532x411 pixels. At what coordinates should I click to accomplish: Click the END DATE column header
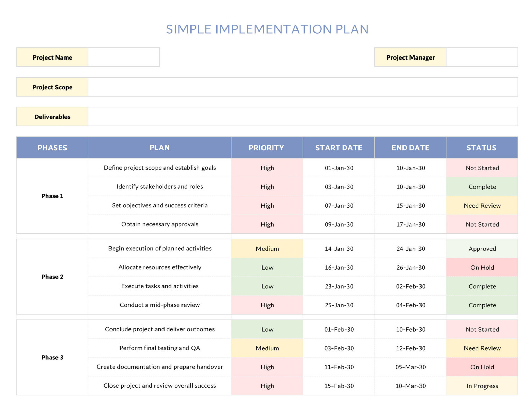click(x=410, y=148)
